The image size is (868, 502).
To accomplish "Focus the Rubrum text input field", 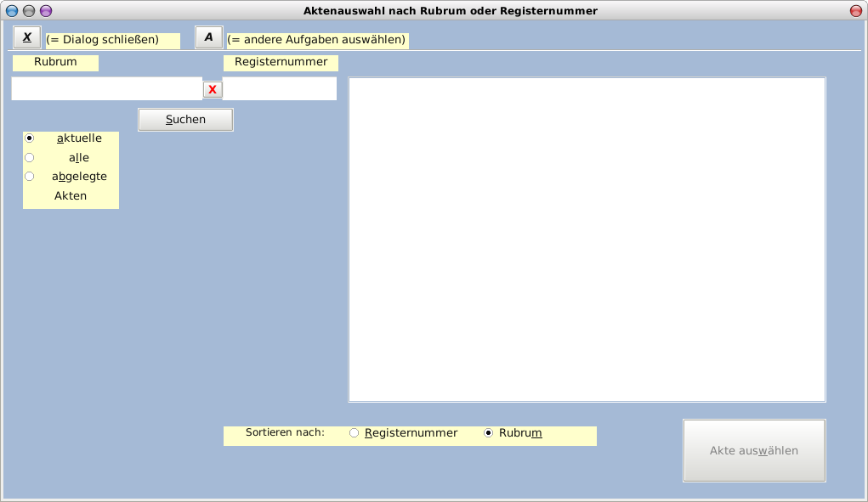I will click(106, 88).
